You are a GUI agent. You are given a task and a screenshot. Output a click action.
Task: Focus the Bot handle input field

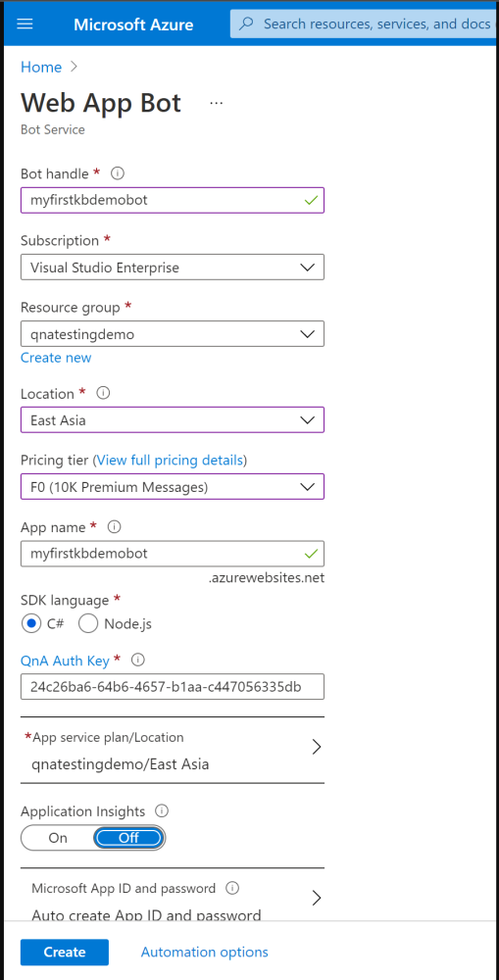tap(173, 201)
